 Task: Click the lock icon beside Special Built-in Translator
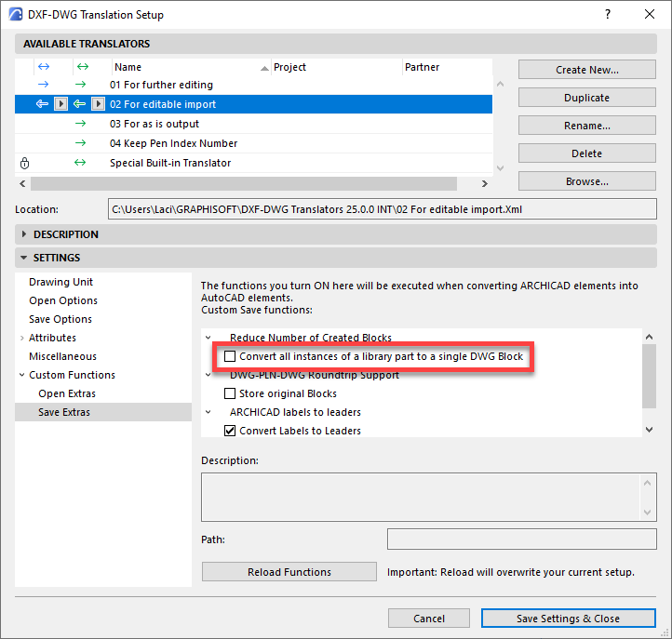25,163
